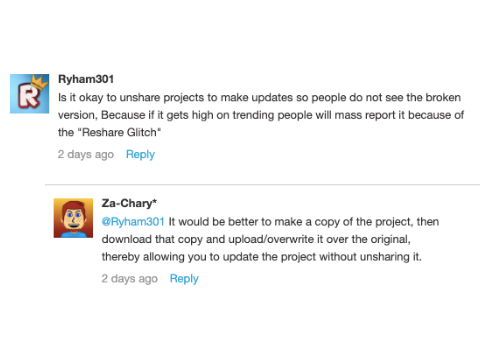Open Ryham301's crowned R avatar
The image size is (480, 360).
tap(30, 94)
